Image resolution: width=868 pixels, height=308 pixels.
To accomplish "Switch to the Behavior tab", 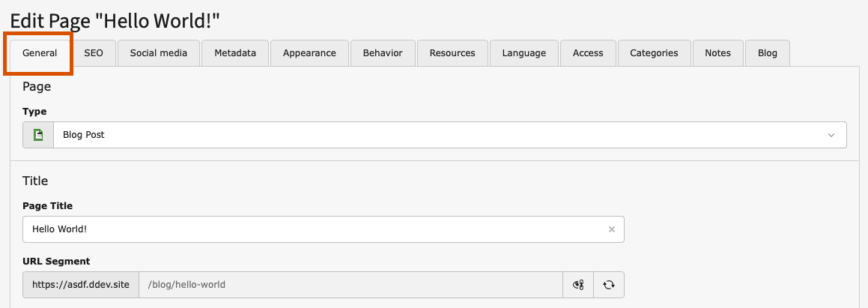I will [383, 53].
